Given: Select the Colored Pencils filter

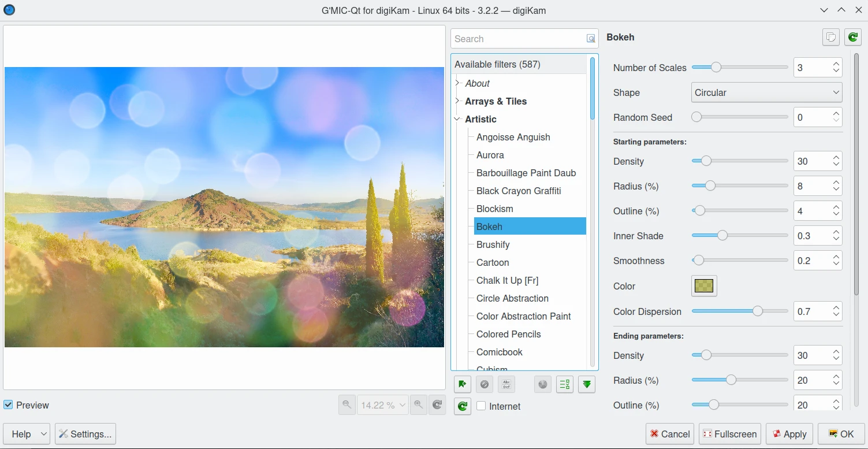Looking at the screenshot, I should tap(508, 334).
